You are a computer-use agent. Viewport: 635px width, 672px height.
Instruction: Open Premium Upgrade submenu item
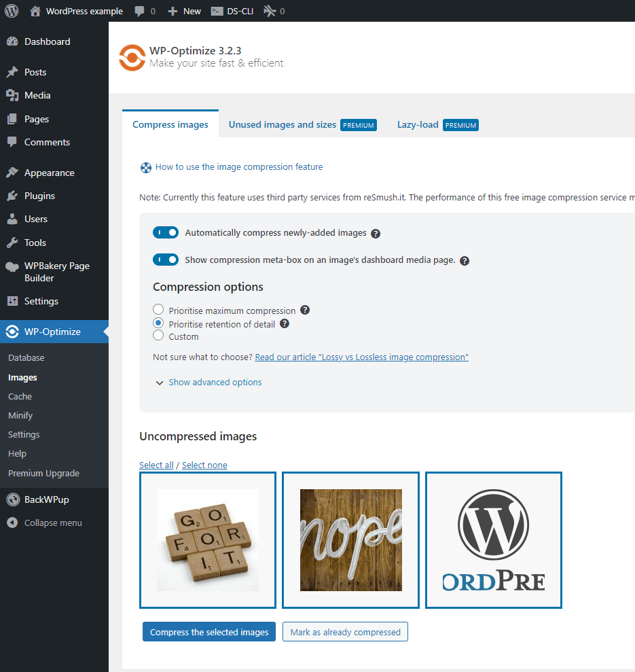[x=43, y=473]
